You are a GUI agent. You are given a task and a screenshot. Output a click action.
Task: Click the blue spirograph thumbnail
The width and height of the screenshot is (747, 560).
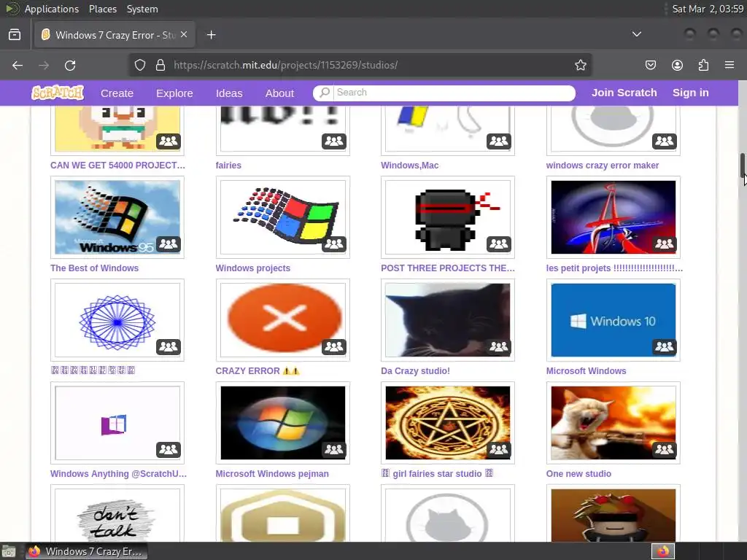click(x=117, y=320)
